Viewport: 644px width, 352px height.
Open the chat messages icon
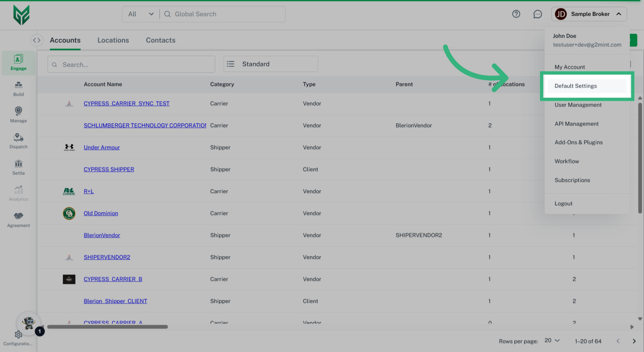pos(538,14)
